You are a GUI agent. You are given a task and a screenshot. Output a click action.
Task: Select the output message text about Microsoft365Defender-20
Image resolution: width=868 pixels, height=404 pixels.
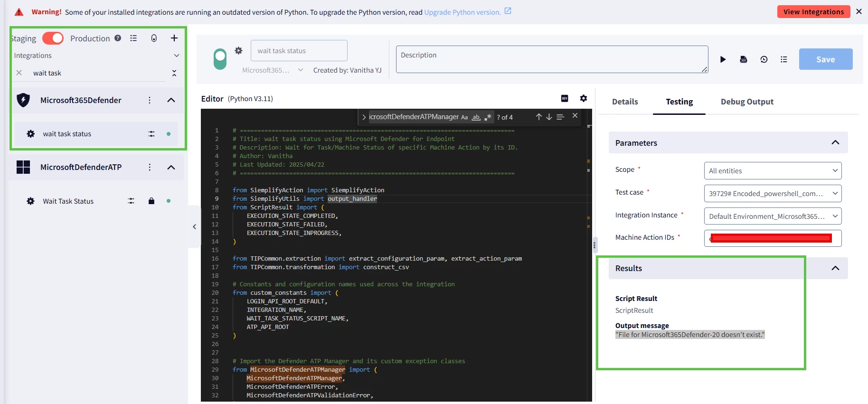(x=690, y=335)
